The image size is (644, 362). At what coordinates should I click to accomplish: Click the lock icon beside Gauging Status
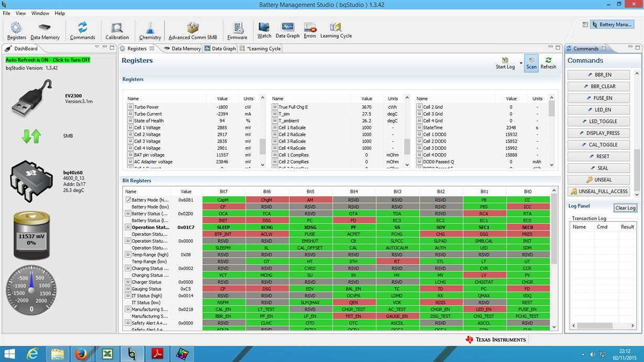click(x=128, y=289)
